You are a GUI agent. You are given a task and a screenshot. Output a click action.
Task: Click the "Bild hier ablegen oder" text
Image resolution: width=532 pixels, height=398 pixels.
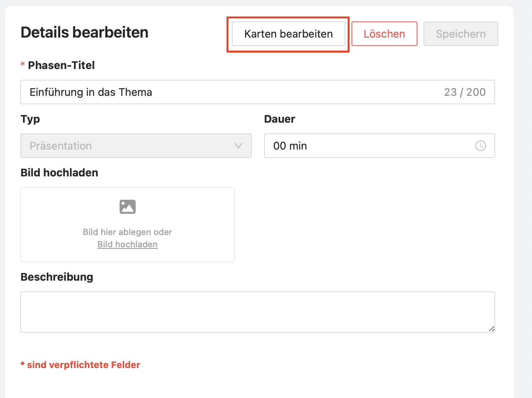[128, 232]
